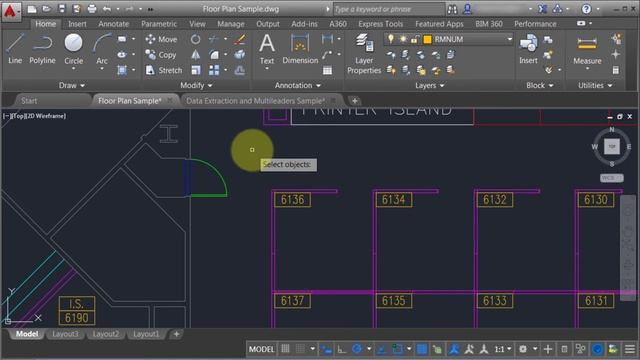Click the Save icon in quick access toolbar
The image size is (640, 360).
62,9
